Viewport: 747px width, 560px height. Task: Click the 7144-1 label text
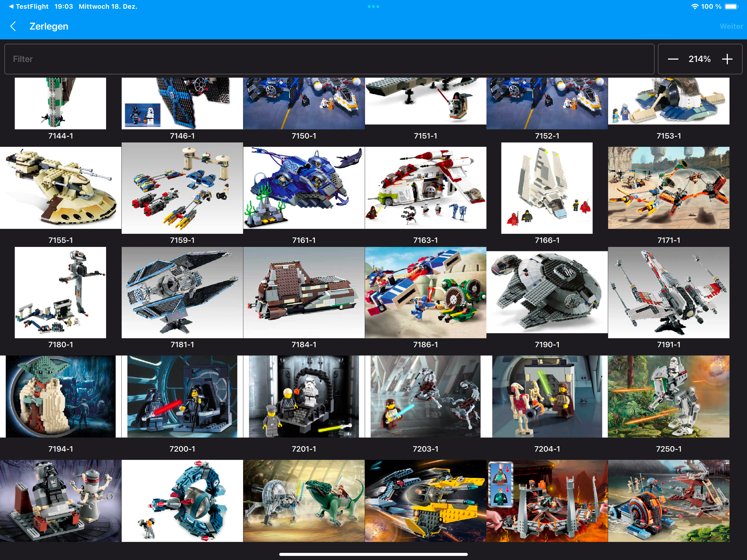61,136
